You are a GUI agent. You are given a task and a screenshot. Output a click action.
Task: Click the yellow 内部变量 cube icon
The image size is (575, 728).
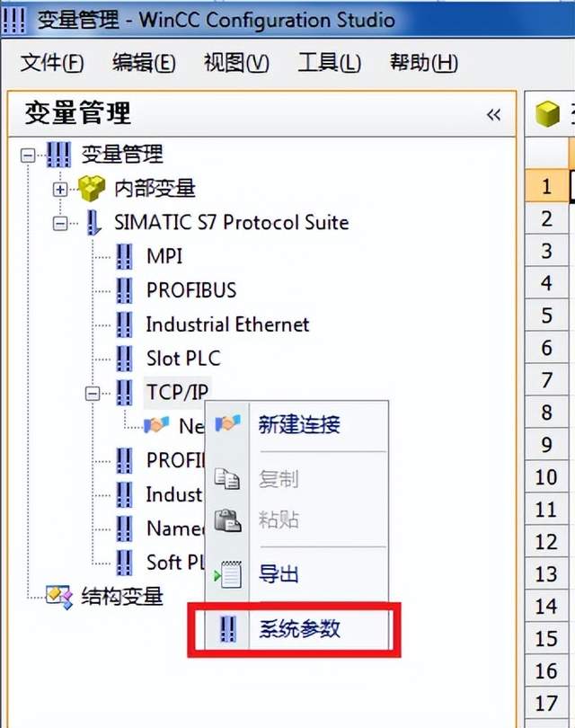[x=90, y=188]
